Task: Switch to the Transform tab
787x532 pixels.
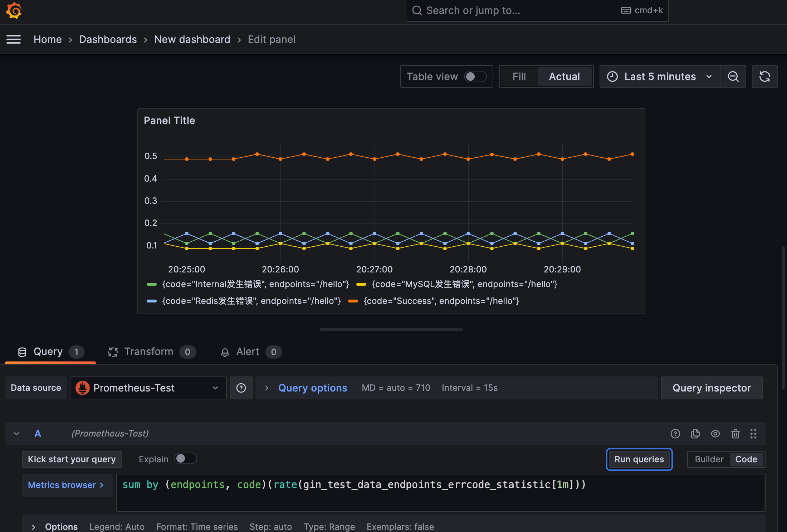Action: coord(152,352)
